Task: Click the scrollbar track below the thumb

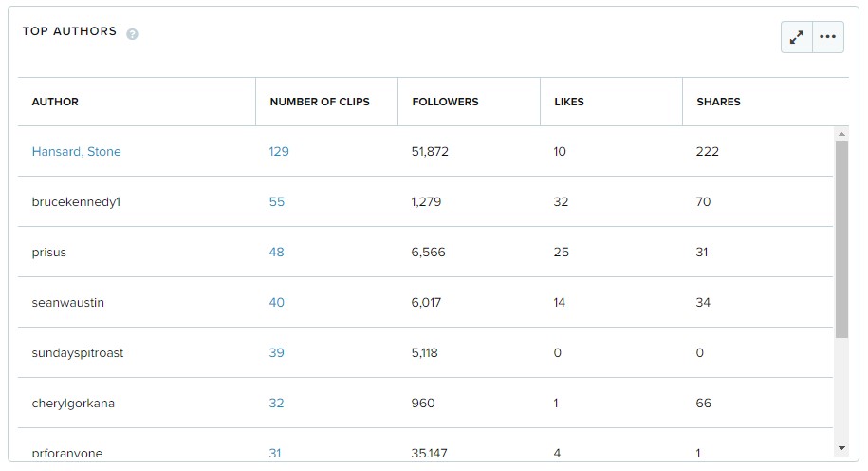Action: click(x=841, y=389)
